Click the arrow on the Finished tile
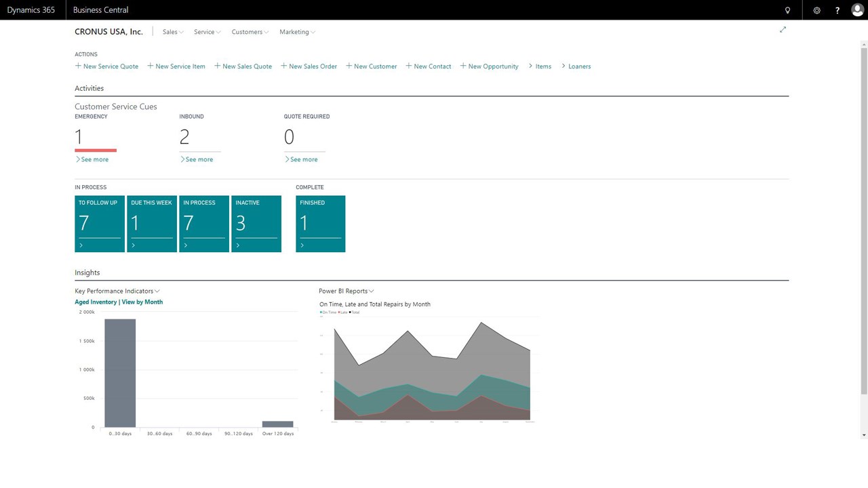868x488 pixels. [x=302, y=245]
